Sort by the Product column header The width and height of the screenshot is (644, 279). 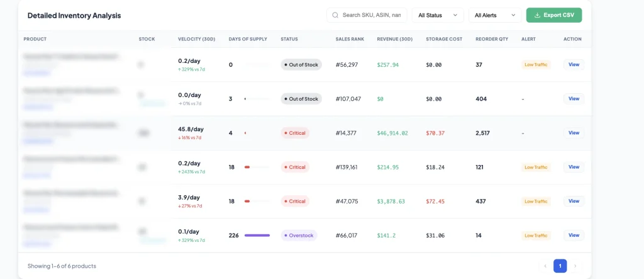[x=35, y=39]
